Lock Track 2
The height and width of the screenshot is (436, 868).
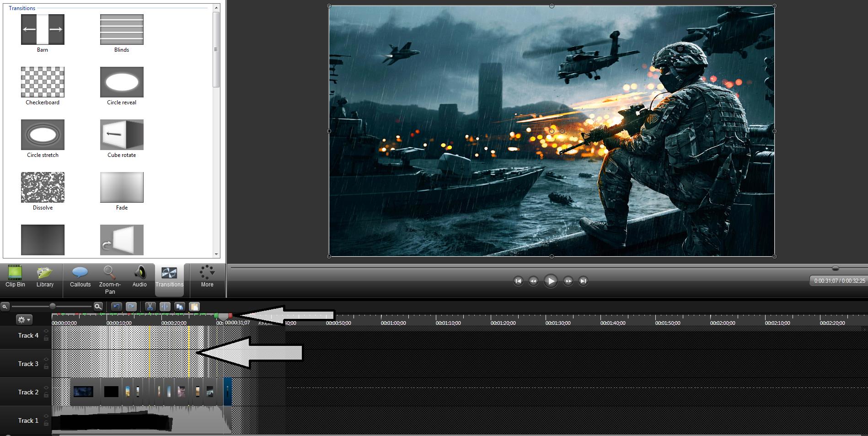[x=46, y=395]
